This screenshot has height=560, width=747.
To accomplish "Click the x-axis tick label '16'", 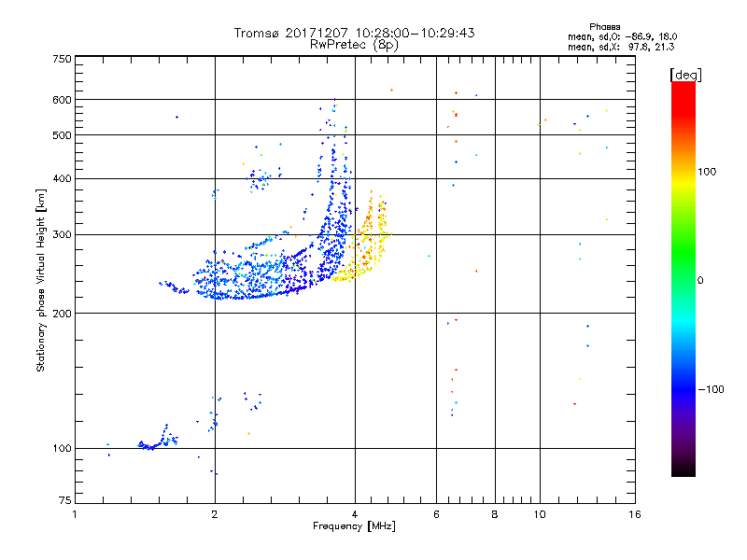I will click(635, 514).
